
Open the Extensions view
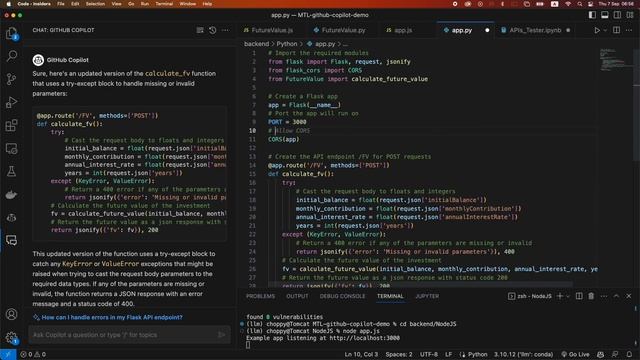pos(11,125)
